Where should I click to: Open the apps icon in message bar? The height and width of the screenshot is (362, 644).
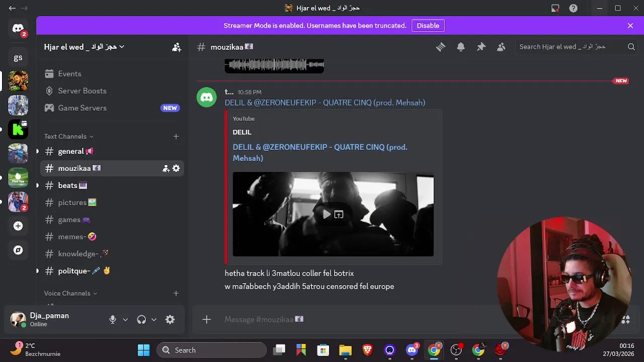pyautogui.click(x=626, y=320)
